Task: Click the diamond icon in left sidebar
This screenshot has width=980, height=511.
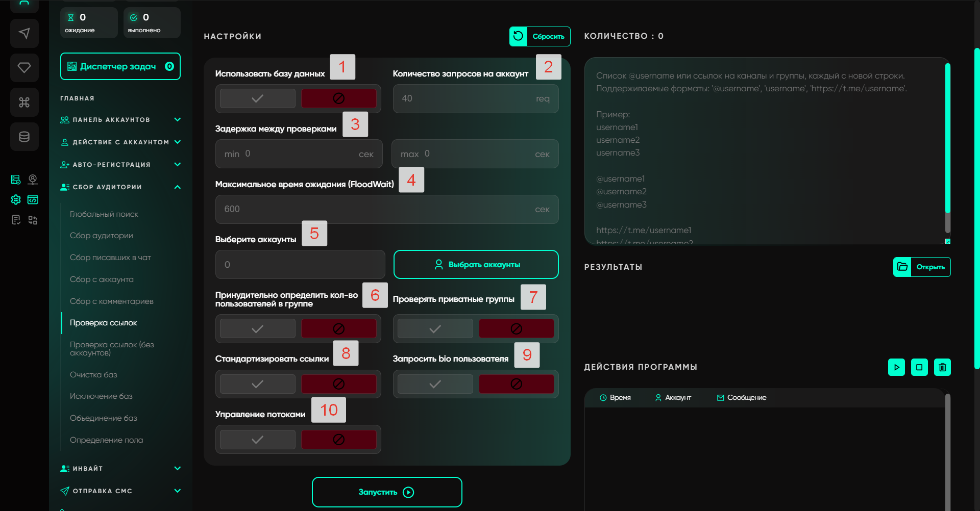Action: point(24,68)
